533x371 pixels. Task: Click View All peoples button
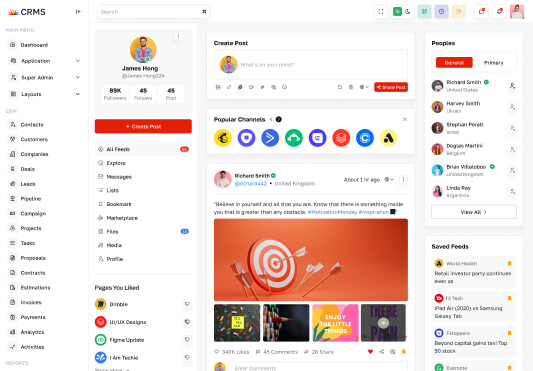coord(474,212)
